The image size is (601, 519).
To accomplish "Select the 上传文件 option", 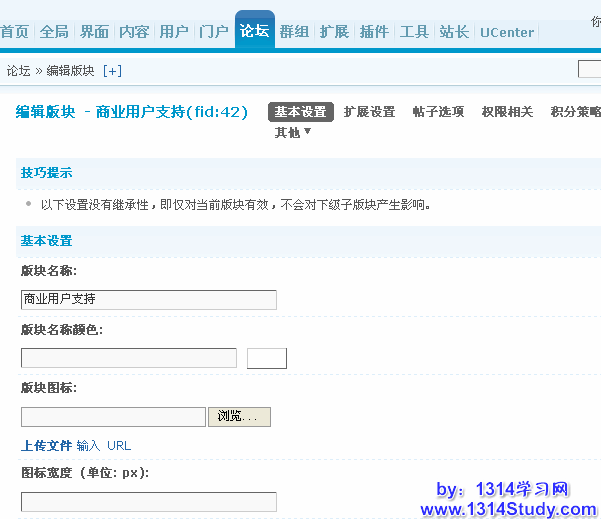I will click(x=46, y=446).
